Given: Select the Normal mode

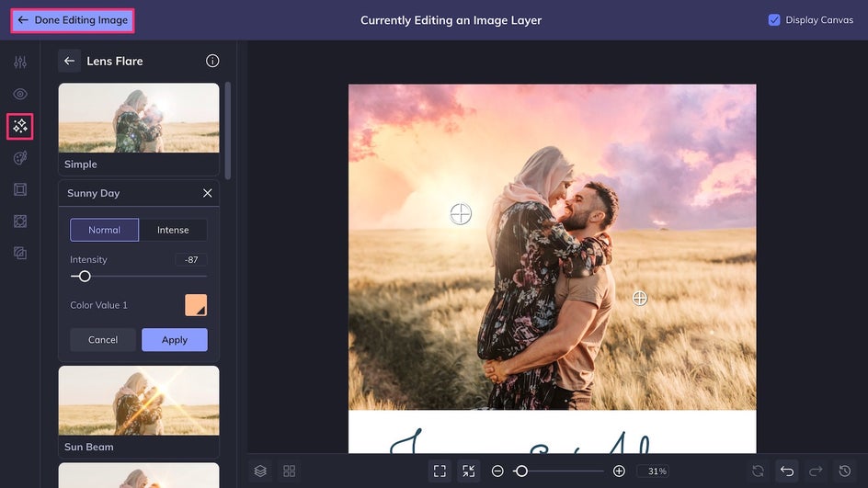Looking at the screenshot, I should tap(104, 230).
